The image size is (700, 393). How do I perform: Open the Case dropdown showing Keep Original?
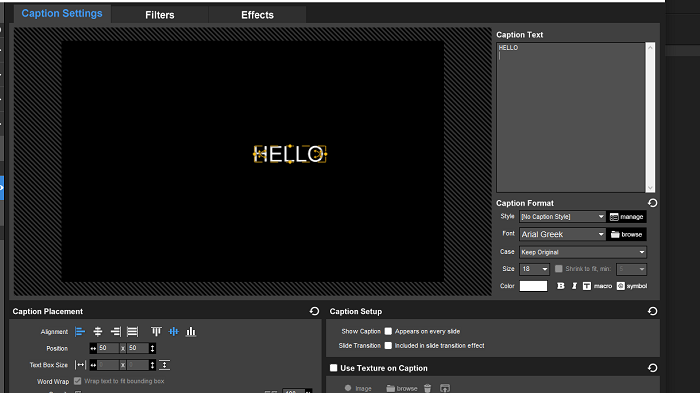point(583,252)
